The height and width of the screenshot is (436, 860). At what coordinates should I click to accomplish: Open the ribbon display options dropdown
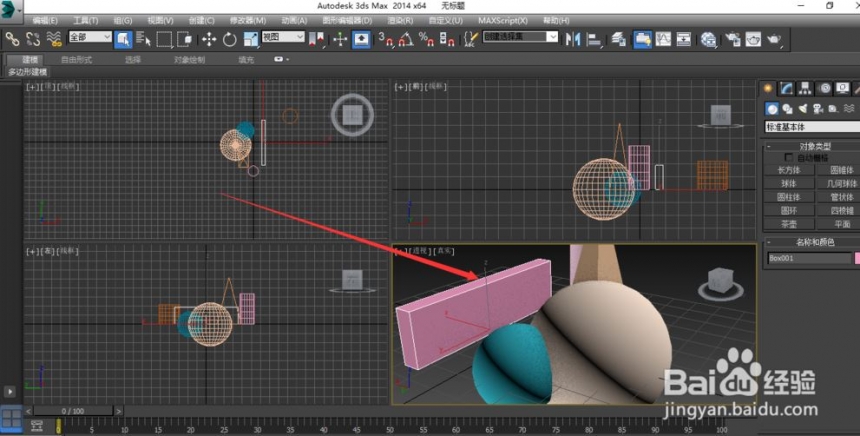pos(281,59)
